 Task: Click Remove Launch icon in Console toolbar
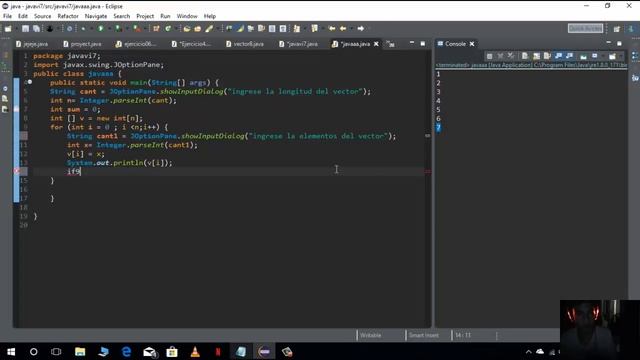500,56
